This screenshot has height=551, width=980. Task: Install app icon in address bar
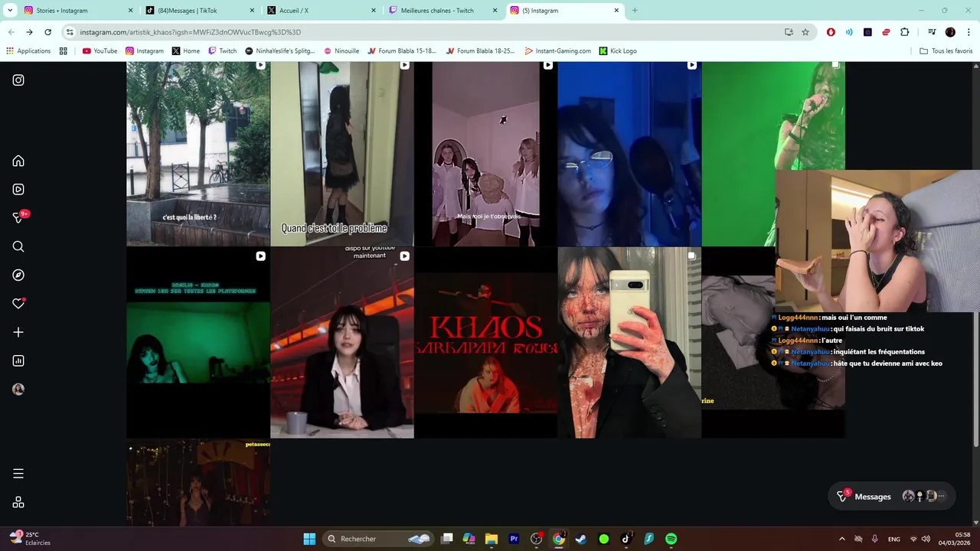789,32
